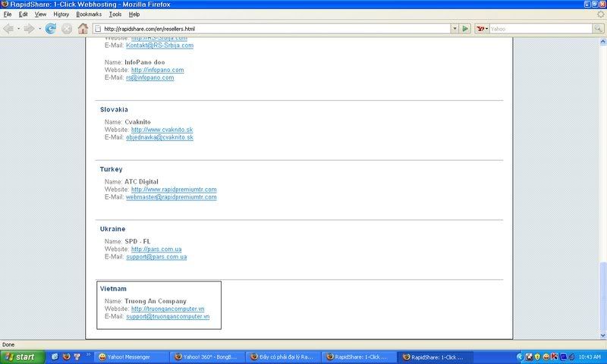Click the vertical scrollbar thumb

(602, 297)
